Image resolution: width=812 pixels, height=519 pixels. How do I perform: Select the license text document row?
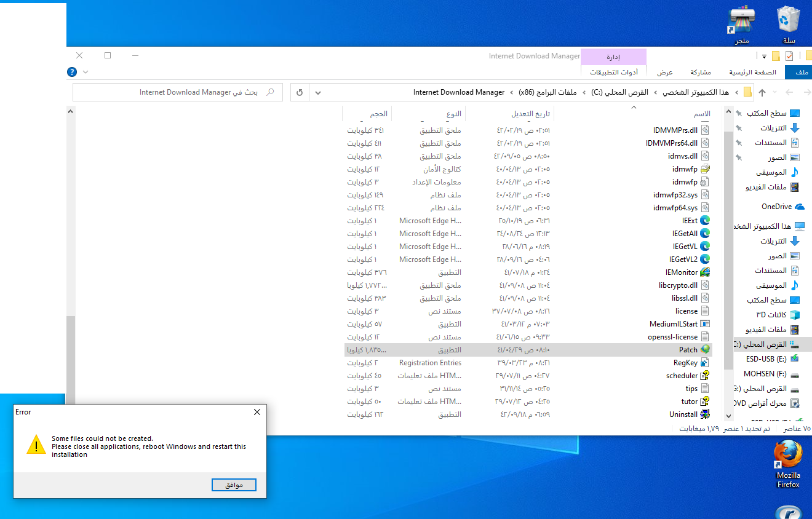pyautogui.click(x=527, y=311)
